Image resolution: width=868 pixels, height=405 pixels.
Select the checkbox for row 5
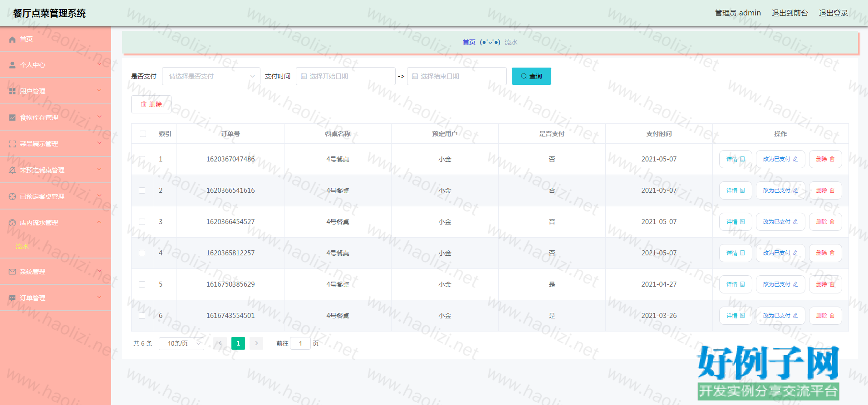click(x=142, y=285)
